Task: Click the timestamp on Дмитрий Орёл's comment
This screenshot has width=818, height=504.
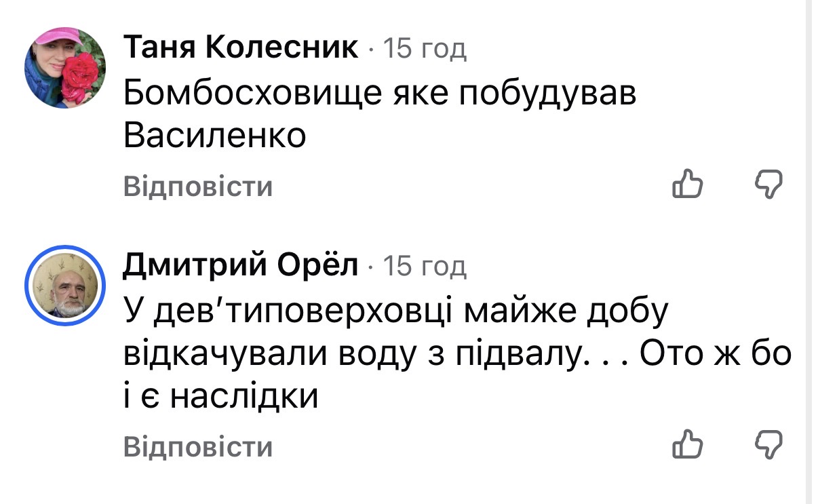Action: 425,267
